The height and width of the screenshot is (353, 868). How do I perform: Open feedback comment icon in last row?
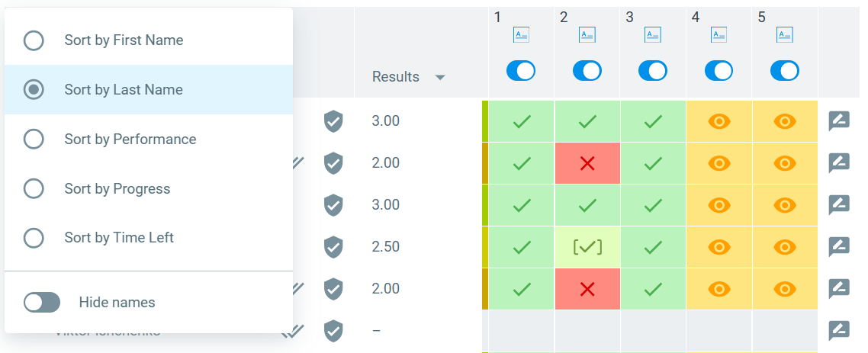click(x=839, y=330)
